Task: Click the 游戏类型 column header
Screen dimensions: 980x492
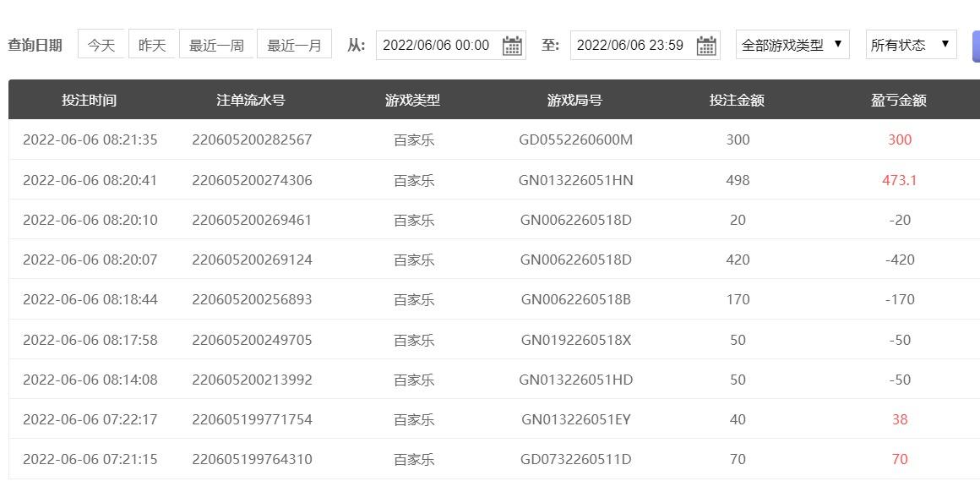Action: tap(413, 100)
